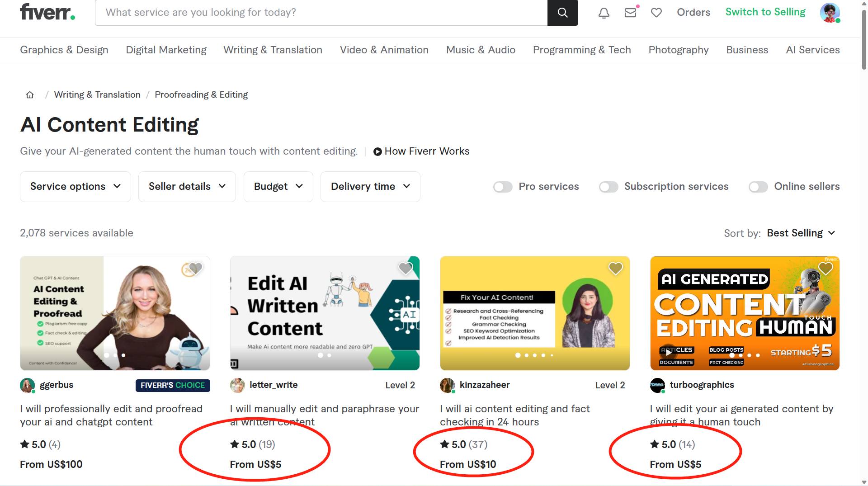Favorite the letter_write gig heart
868x486 pixels.
click(x=406, y=268)
